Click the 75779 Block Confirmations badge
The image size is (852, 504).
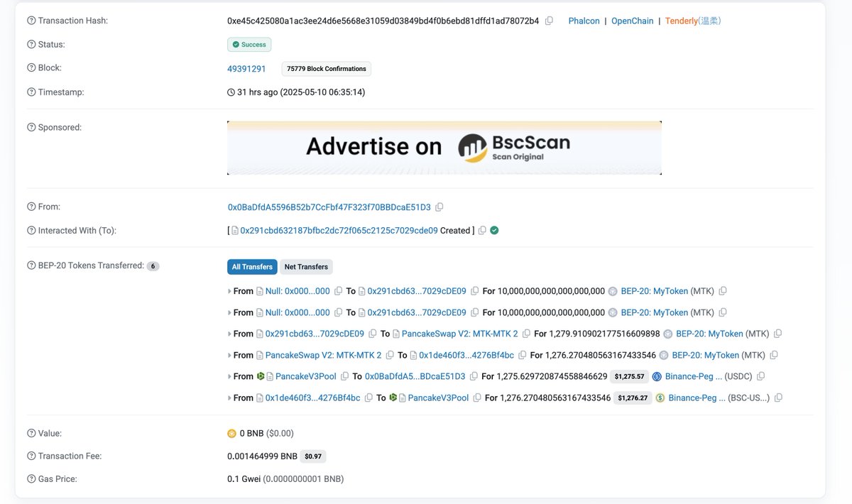click(327, 69)
